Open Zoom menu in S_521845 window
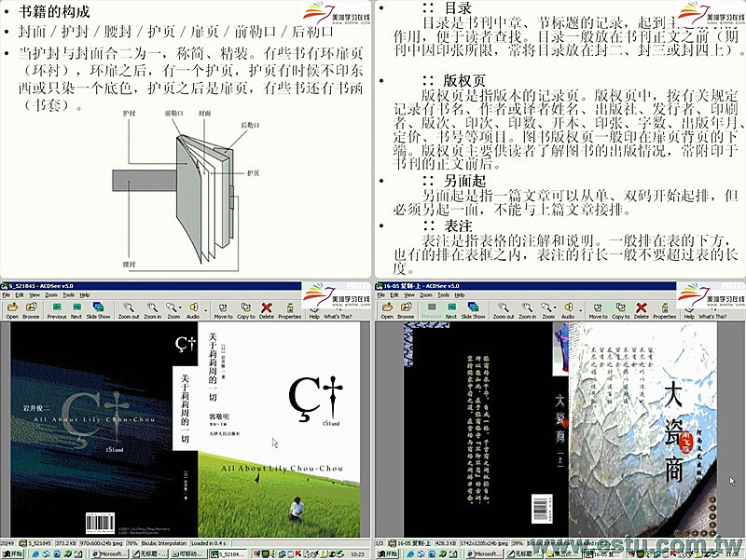The height and width of the screenshot is (560, 746). point(51,294)
